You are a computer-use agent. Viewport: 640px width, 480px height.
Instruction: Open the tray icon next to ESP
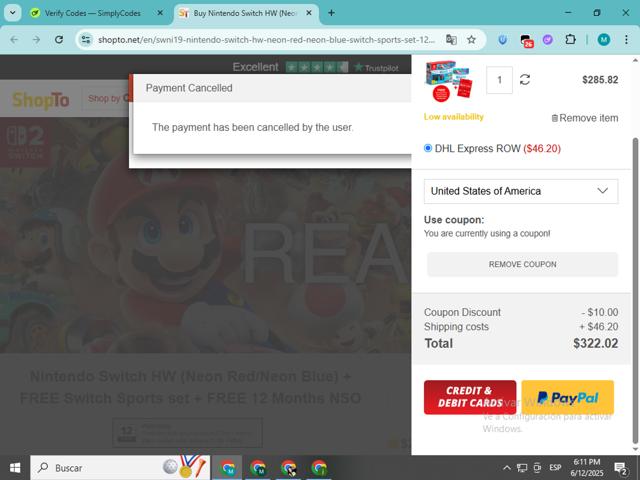[x=537, y=468]
